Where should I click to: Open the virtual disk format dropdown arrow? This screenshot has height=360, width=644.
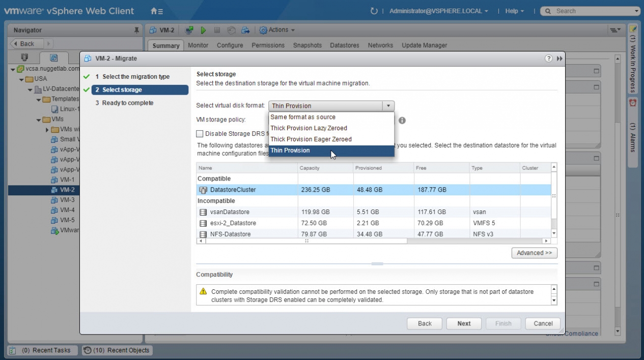point(388,106)
